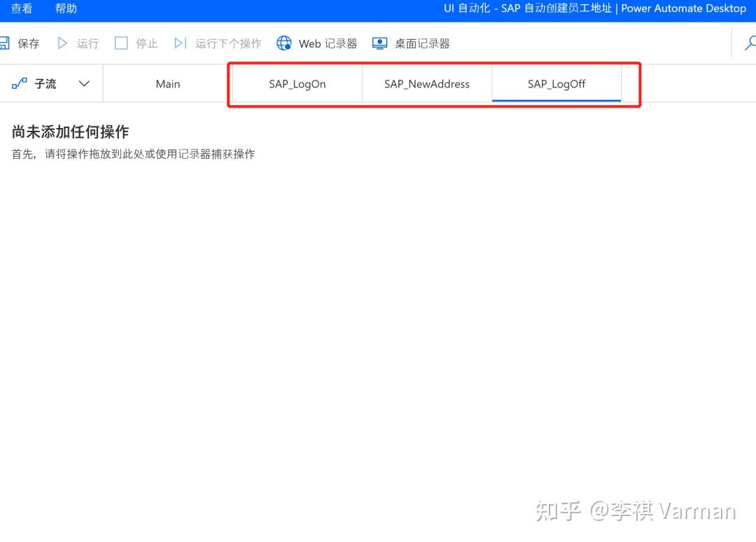Open the 查看 menu
The image size is (756, 542).
point(22,8)
